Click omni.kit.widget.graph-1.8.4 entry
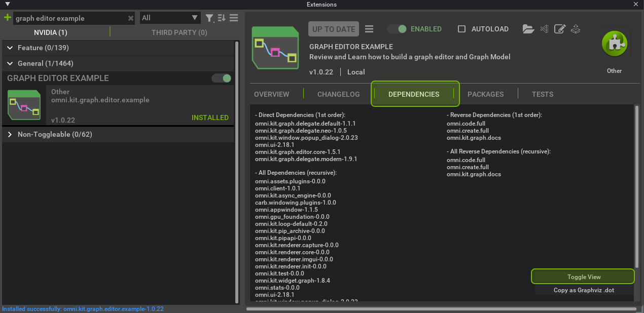 [x=293, y=281]
